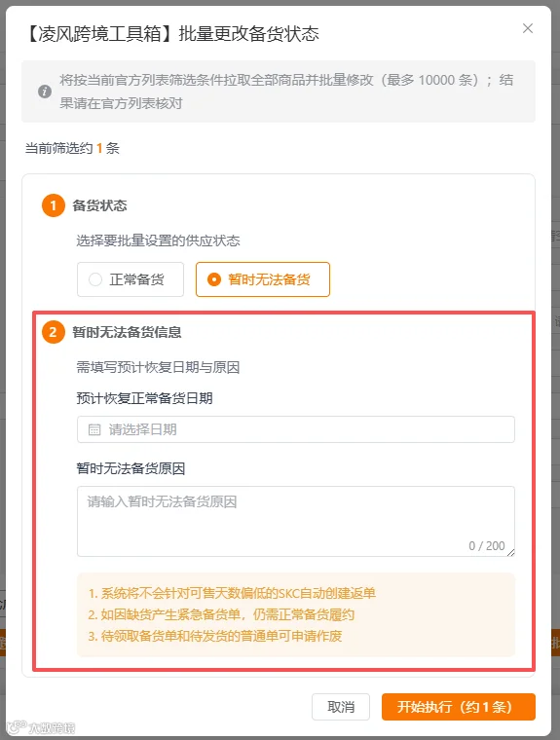The height and width of the screenshot is (740, 560).
Task: Click the 暂时无法备货信息 section heading
Action: pos(127,332)
